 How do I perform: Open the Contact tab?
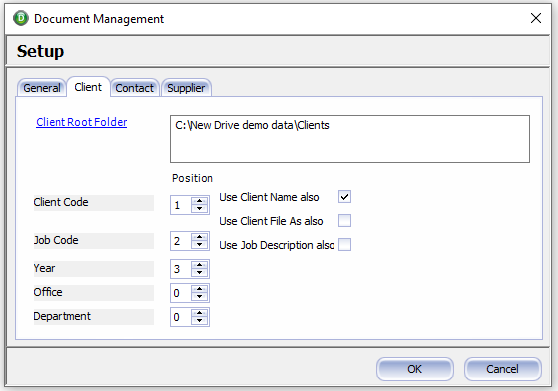point(135,88)
